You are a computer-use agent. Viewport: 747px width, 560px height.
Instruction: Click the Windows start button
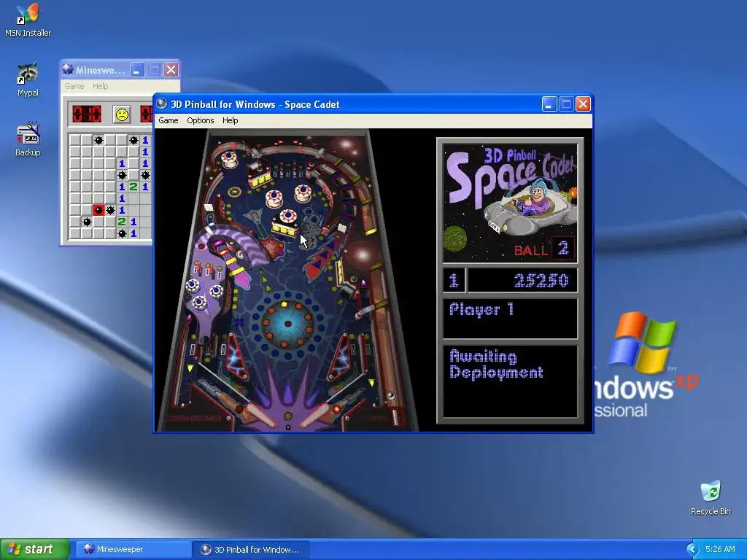coord(35,549)
